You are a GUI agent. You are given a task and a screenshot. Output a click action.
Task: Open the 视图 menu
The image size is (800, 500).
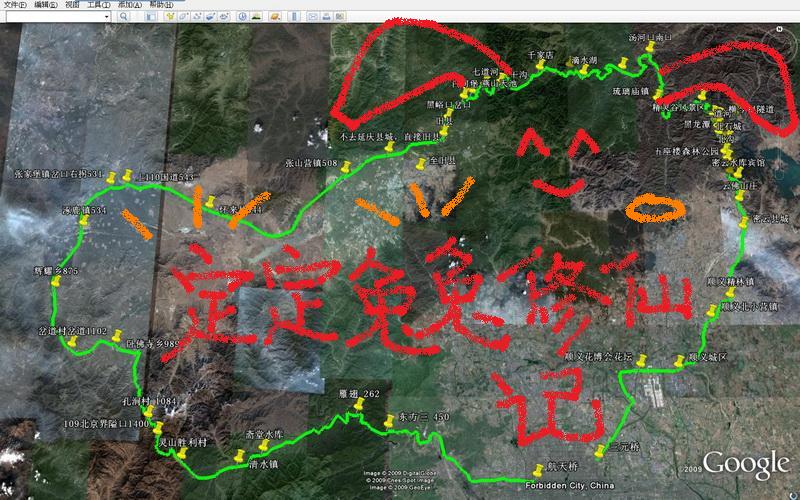[x=72, y=5]
